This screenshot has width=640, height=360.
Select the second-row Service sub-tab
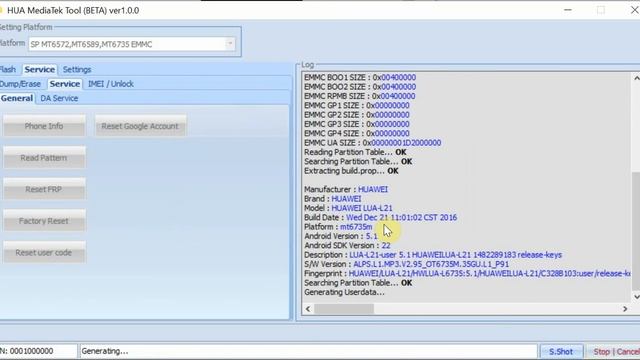point(64,84)
